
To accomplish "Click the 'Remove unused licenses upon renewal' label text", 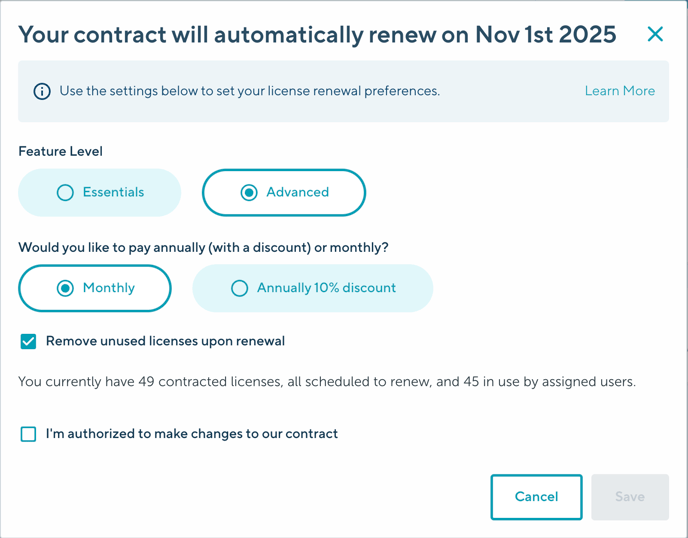I will (x=165, y=341).
